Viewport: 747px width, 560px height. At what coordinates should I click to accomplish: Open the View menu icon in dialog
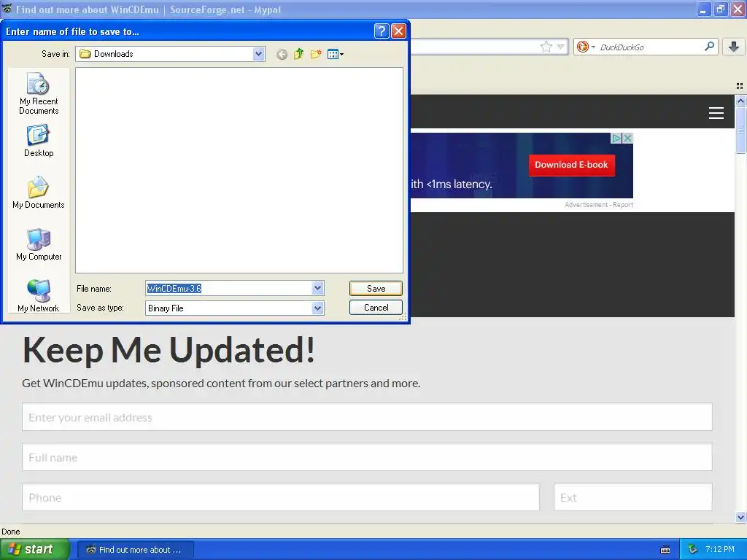coord(336,54)
